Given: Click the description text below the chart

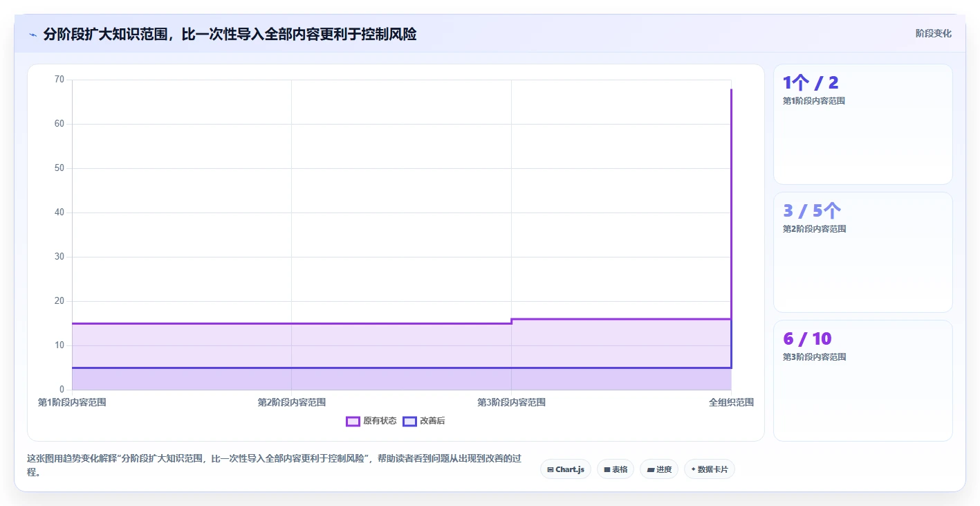Looking at the screenshot, I should click(274, 465).
